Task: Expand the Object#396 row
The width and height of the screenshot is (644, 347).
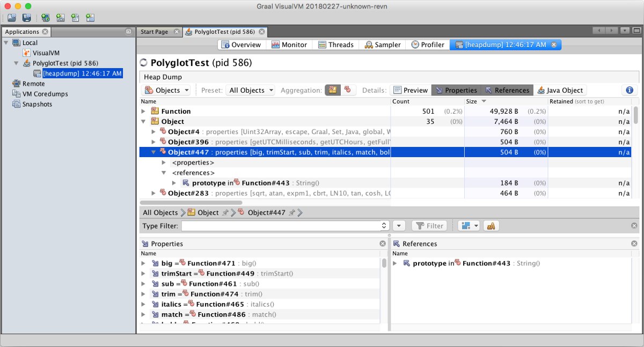Action: pos(154,142)
